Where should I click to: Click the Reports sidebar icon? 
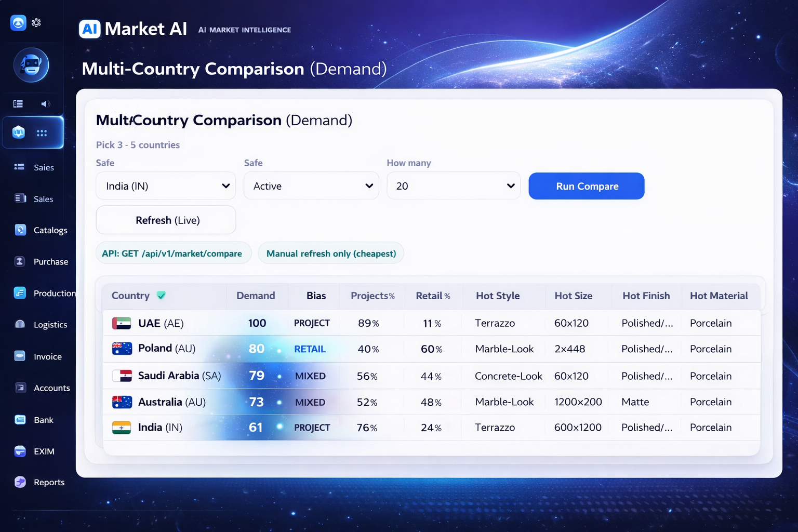20,482
